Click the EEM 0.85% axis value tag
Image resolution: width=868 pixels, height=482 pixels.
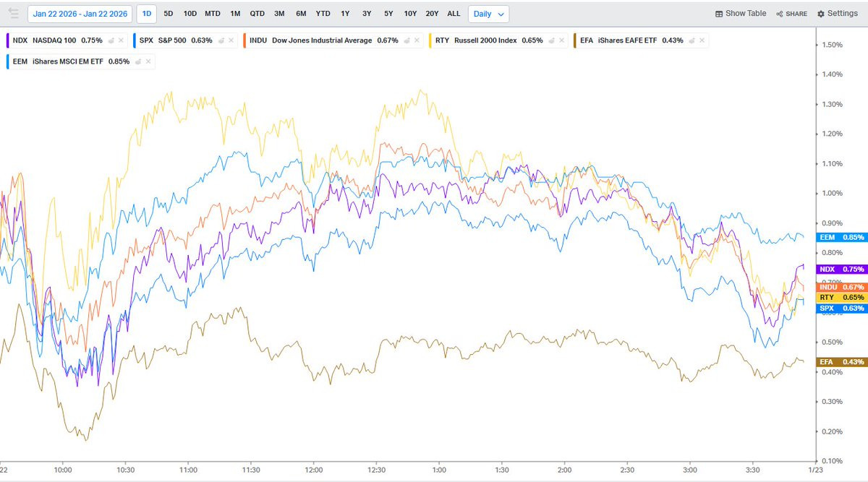[841, 237]
